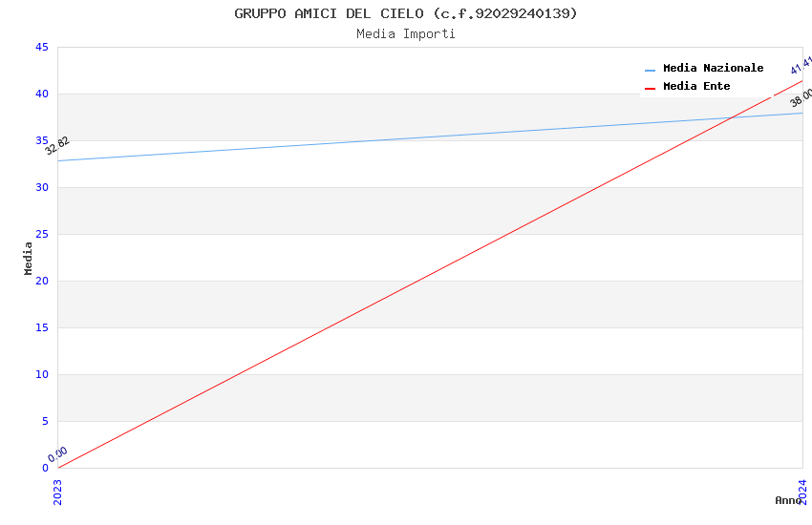Click the 2024 x-axis tick label
This screenshot has width=812, height=525.
[x=801, y=492]
